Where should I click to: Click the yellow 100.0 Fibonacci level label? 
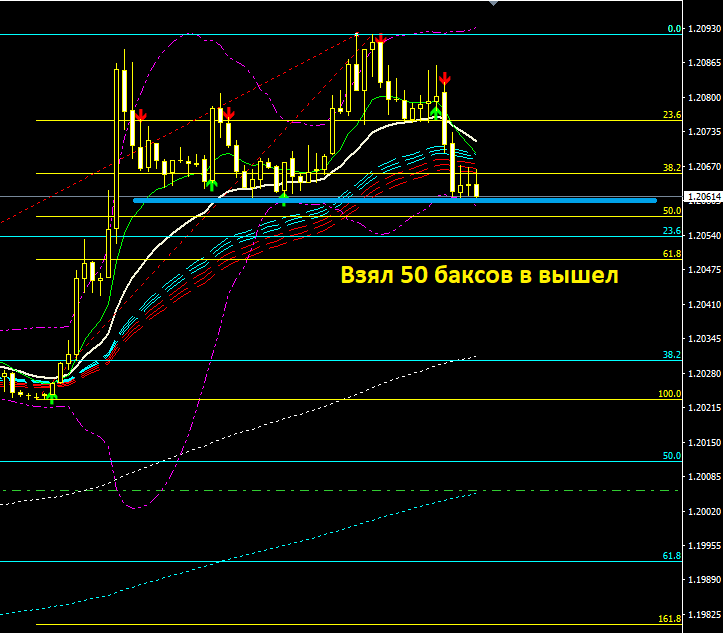coord(670,394)
